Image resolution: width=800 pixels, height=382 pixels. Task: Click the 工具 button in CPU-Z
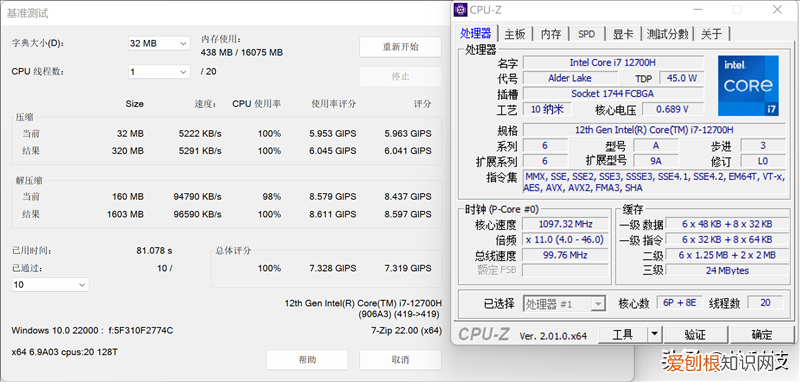click(x=622, y=335)
